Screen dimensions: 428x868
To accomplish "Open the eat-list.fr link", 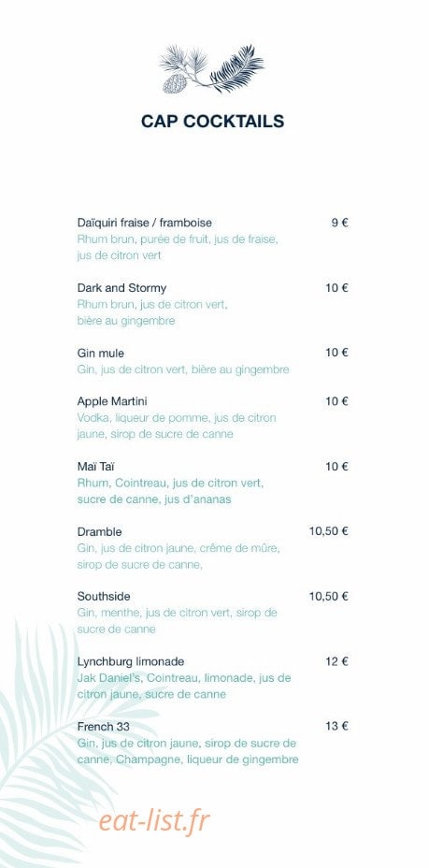I will (154, 820).
